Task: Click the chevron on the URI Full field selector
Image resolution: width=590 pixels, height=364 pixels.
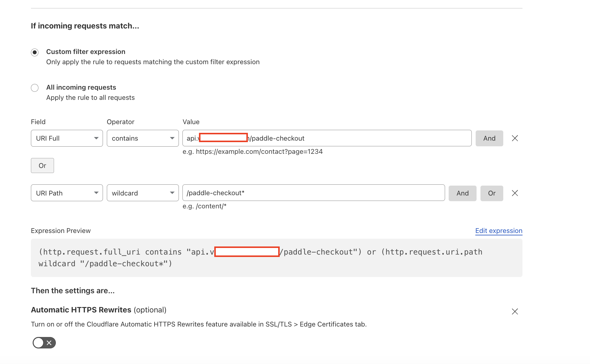Action: click(x=96, y=138)
